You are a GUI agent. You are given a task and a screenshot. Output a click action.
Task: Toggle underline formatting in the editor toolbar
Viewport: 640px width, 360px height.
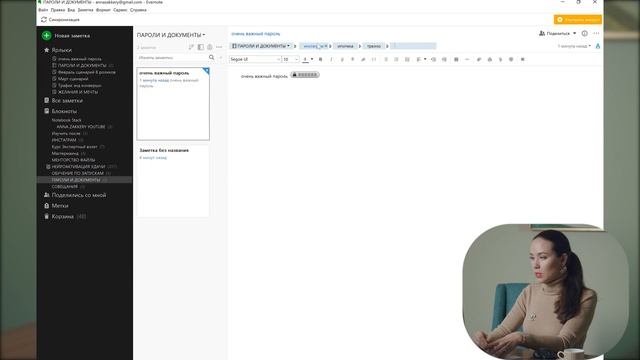(x=342, y=59)
